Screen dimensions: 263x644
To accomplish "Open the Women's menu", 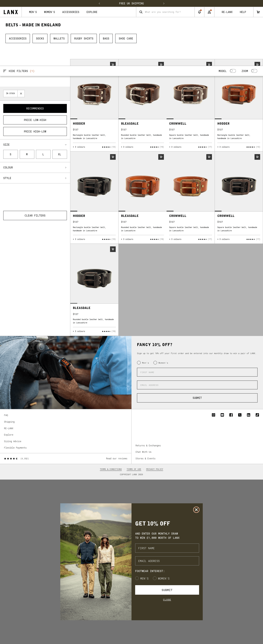I will pyautogui.click(x=49, y=12).
